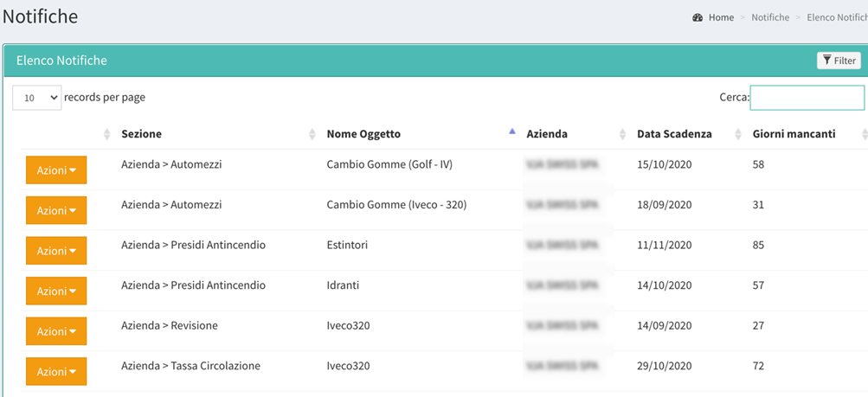Sort by Sezione column arrows
Image resolution: width=868 pixels, height=397 pixels.
coord(312,134)
